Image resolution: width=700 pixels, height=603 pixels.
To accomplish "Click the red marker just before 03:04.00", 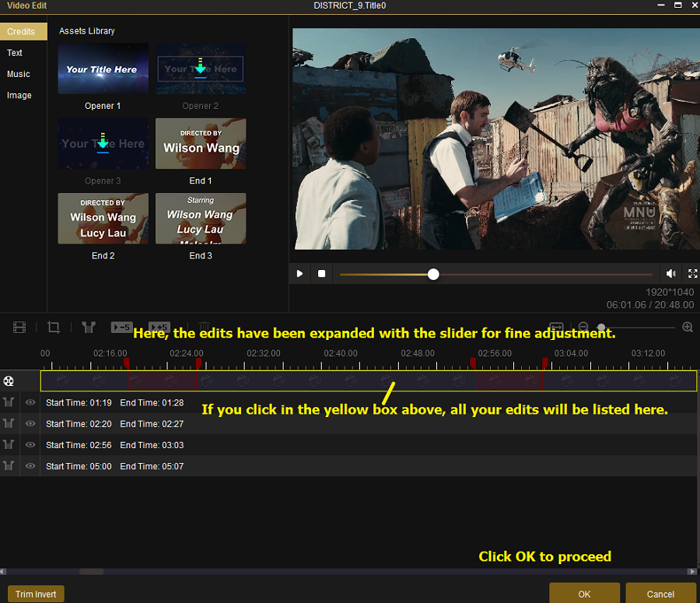I will coord(545,363).
